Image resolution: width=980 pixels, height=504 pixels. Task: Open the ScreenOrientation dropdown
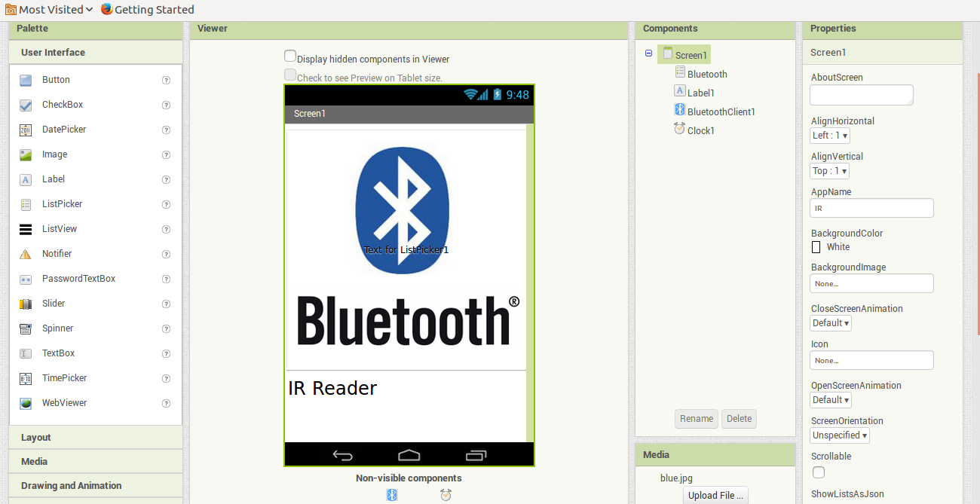(840, 435)
